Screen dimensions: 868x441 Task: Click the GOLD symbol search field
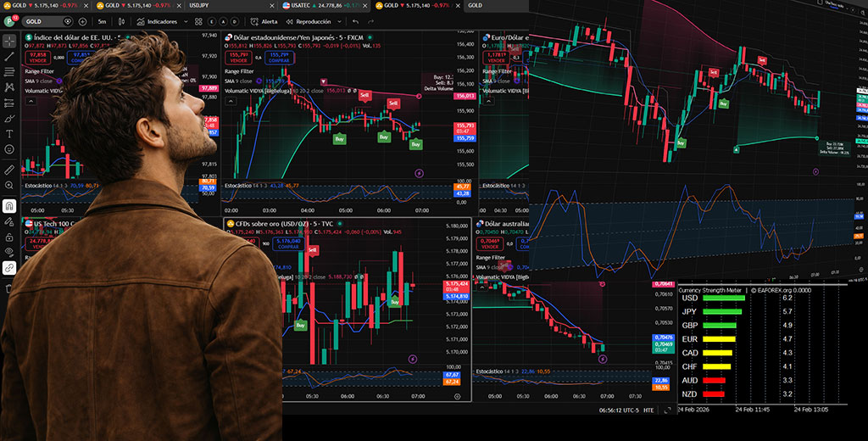pos(44,21)
